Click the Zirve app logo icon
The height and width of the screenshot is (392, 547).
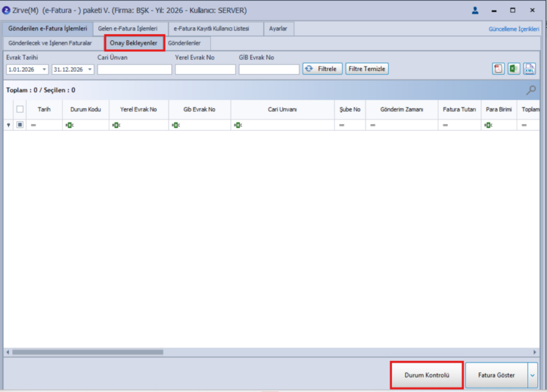pos(6,11)
